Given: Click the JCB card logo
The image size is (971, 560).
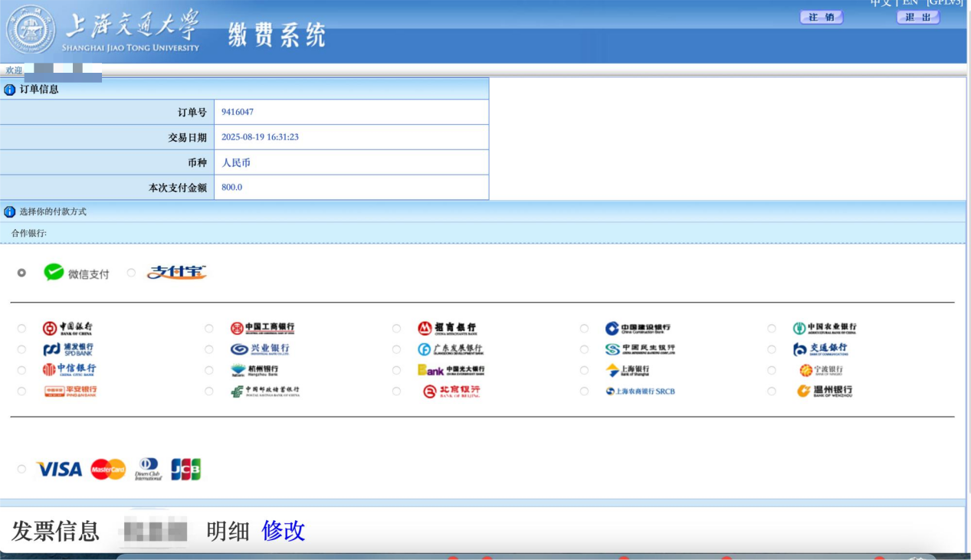Looking at the screenshot, I should pyautogui.click(x=185, y=469).
